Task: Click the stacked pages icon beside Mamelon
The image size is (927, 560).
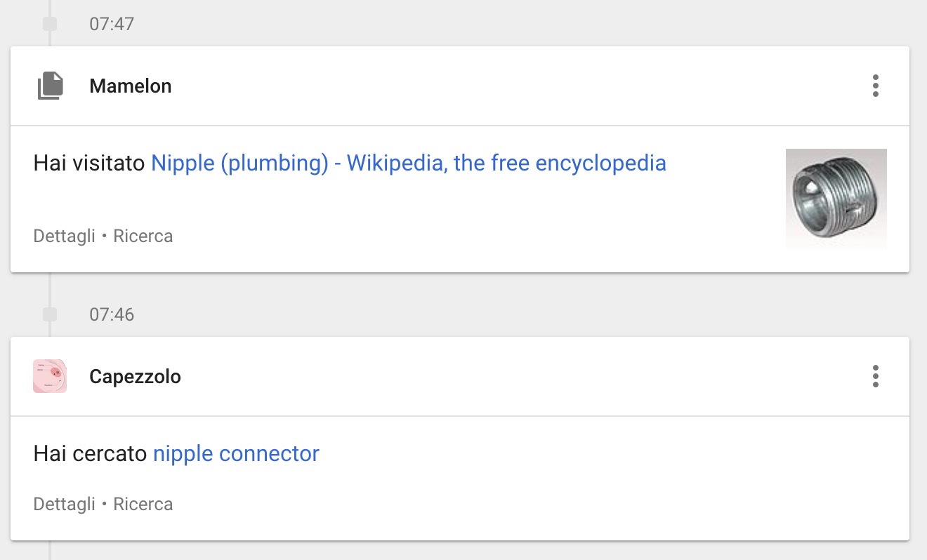Action: [x=50, y=86]
